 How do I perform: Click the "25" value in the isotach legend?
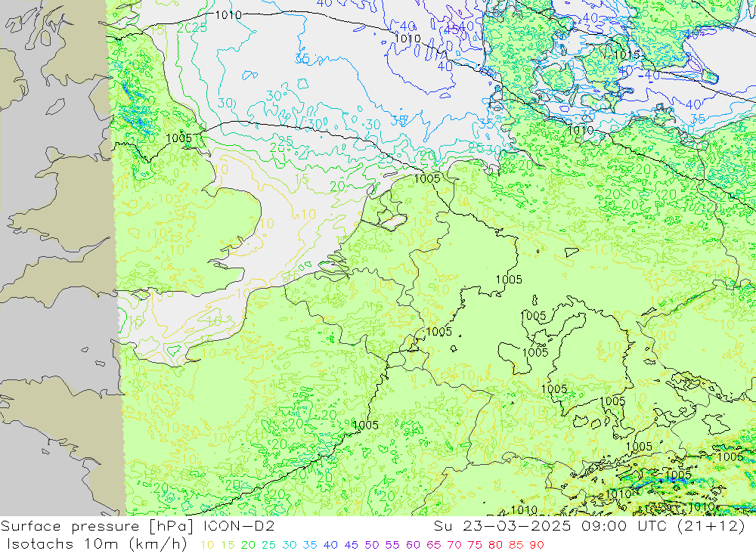coord(269,545)
